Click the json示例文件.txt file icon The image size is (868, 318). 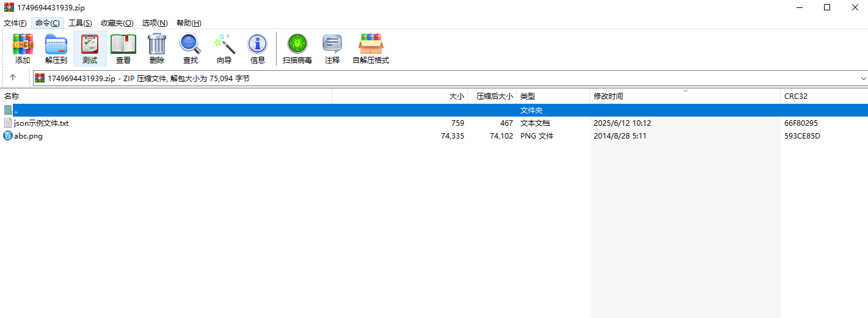coord(8,123)
